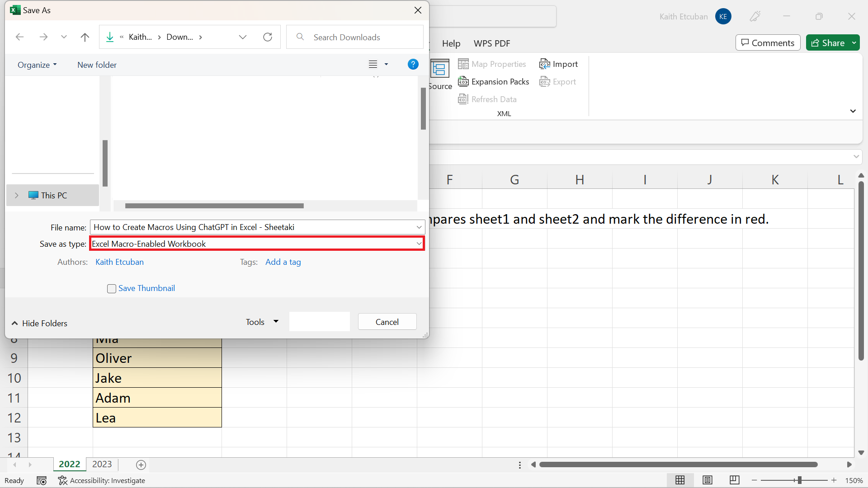Open the Help ribbon tab
This screenshot has height=488, width=868.
point(451,43)
